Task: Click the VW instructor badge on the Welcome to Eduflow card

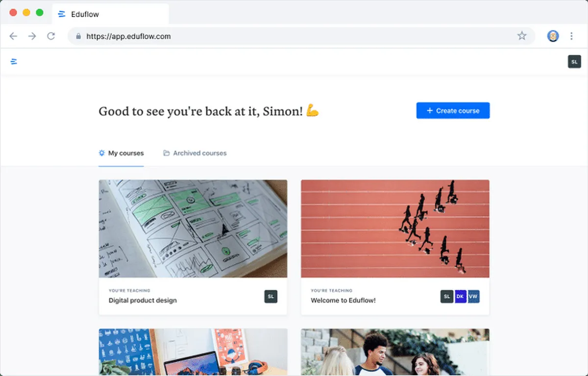Action: pos(473,297)
